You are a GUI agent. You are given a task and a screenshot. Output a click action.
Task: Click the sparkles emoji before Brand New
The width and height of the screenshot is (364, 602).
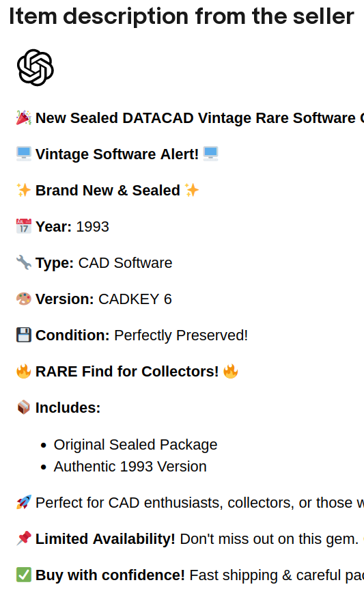coord(24,190)
